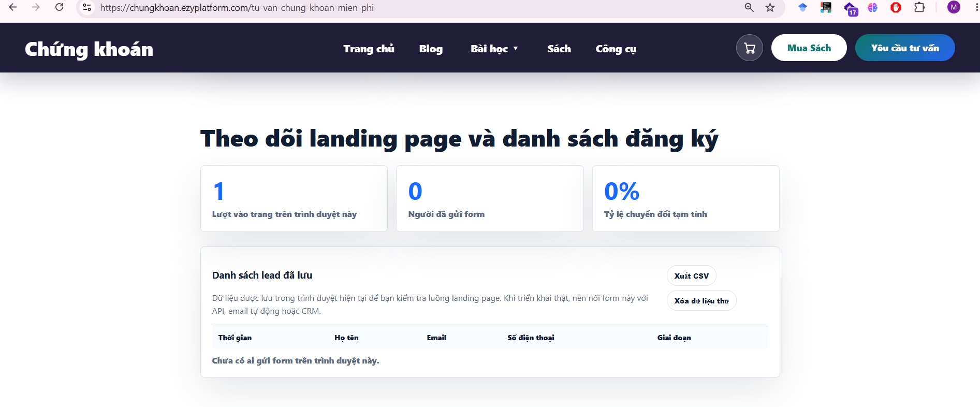The width and height of the screenshot is (980, 407).
Task: Click the Xóa dữ liệu thử button
Action: (x=701, y=300)
